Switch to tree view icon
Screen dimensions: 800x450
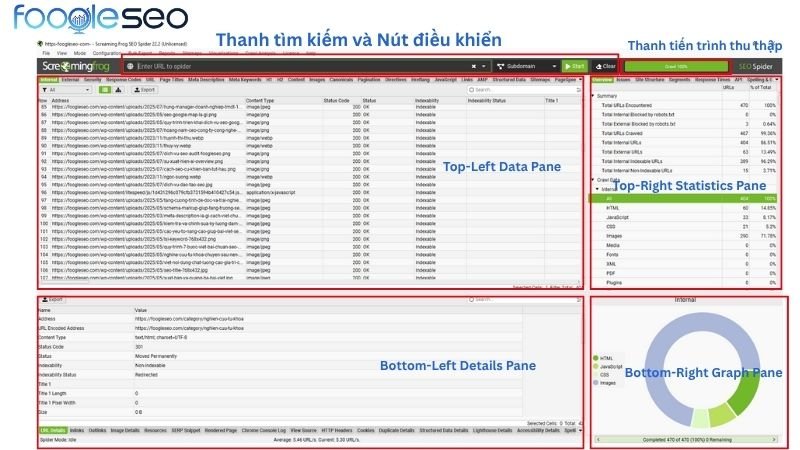118,90
